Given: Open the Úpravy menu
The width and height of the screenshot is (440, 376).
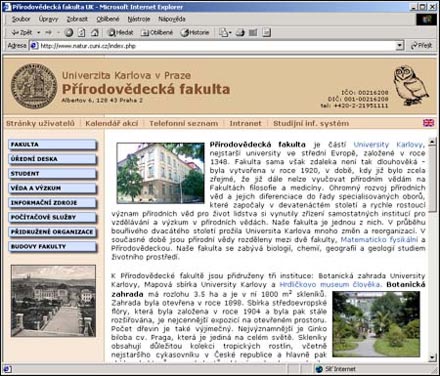Looking at the screenshot, I should tap(48, 19).
